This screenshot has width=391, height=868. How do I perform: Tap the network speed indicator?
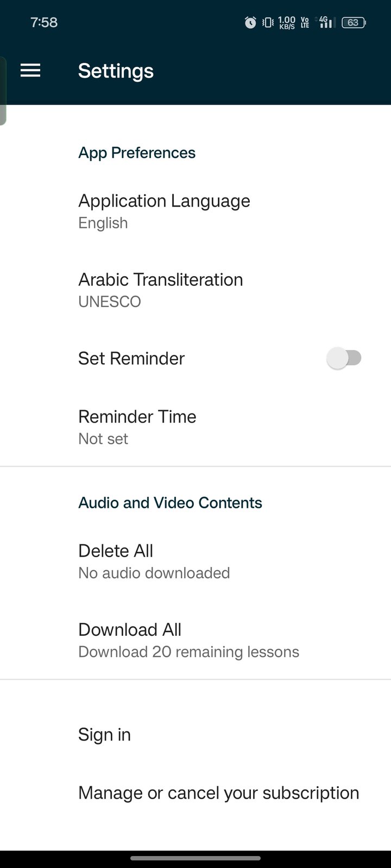pyautogui.click(x=286, y=22)
